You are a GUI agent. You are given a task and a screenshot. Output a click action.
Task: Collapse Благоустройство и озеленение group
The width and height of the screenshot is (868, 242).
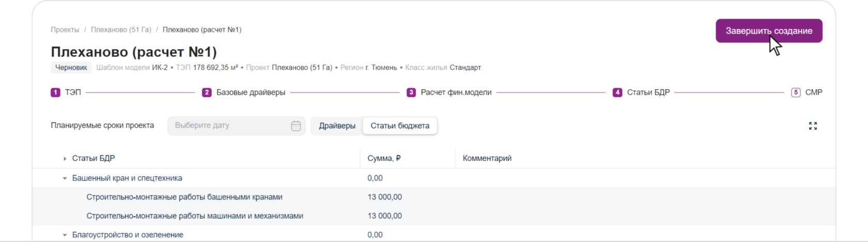[65, 235]
